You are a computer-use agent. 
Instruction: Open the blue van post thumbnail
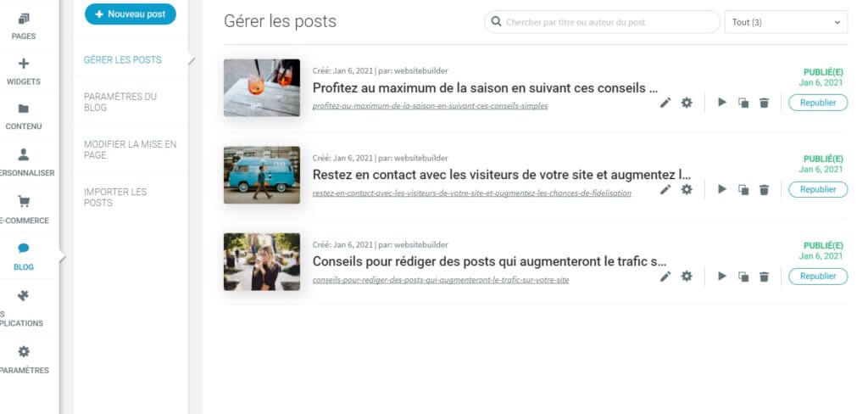click(x=262, y=175)
